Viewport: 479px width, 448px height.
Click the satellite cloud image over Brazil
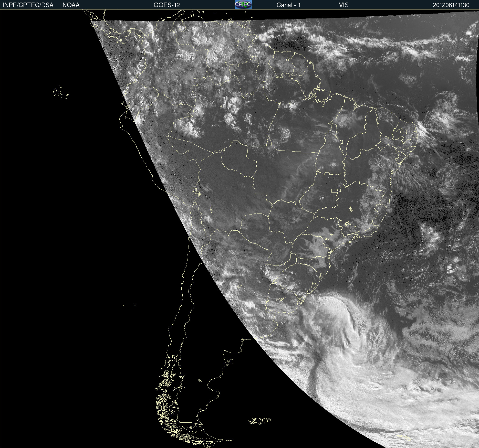(x=239, y=229)
